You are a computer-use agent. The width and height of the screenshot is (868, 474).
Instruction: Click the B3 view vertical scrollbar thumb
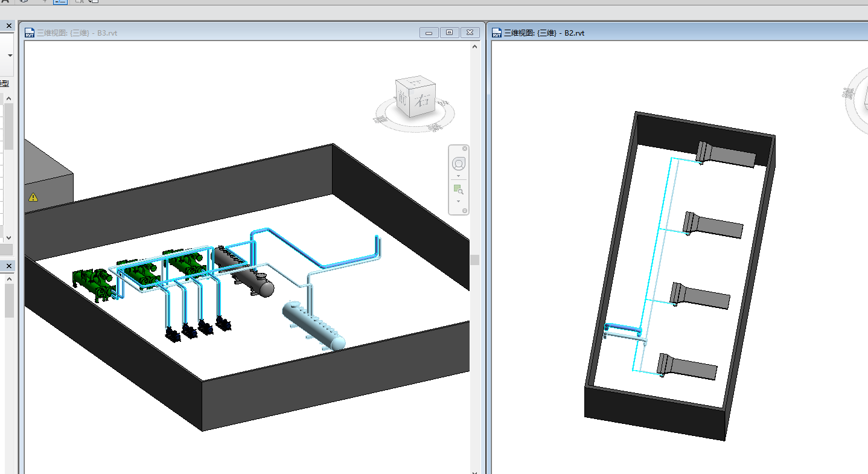[475, 260]
